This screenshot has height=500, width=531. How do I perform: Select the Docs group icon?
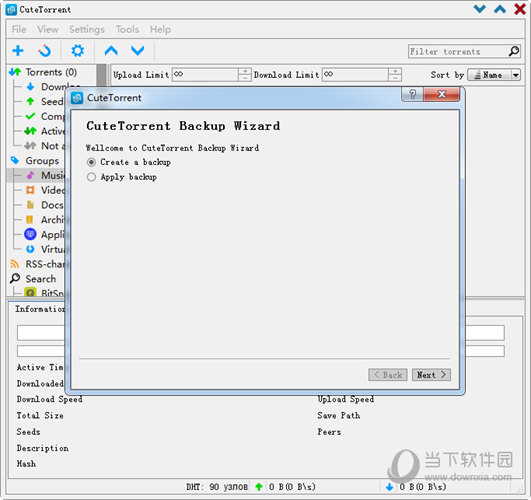[x=30, y=205]
